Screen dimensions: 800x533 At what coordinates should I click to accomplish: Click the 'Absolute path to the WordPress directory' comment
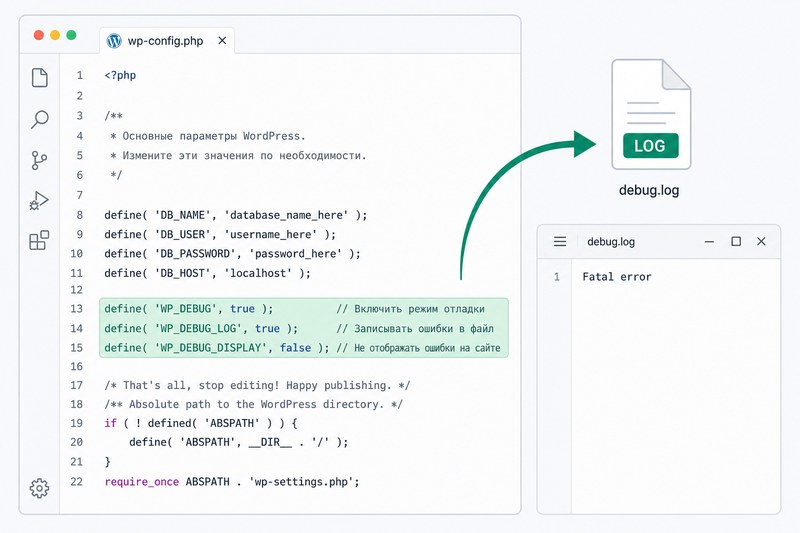pos(256,404)
